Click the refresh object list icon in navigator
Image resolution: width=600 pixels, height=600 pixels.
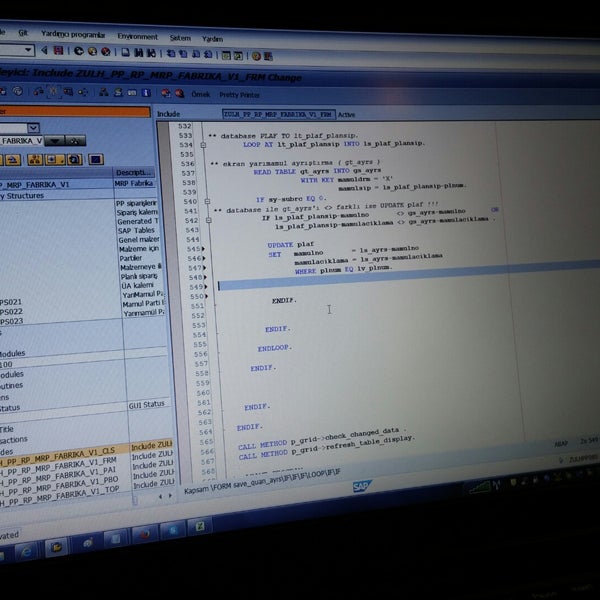75,160
